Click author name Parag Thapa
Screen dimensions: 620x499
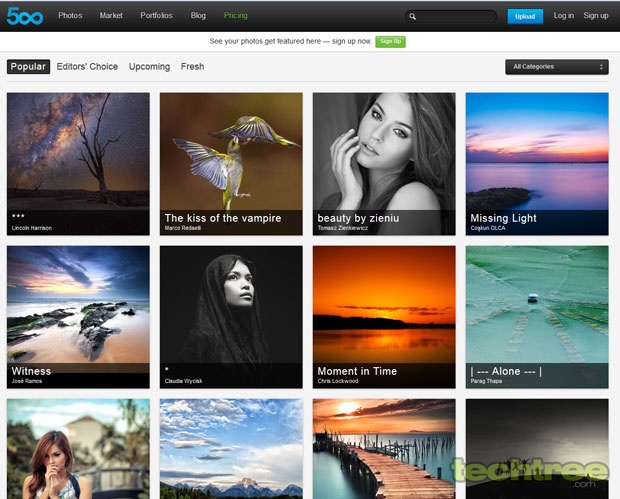486,381
